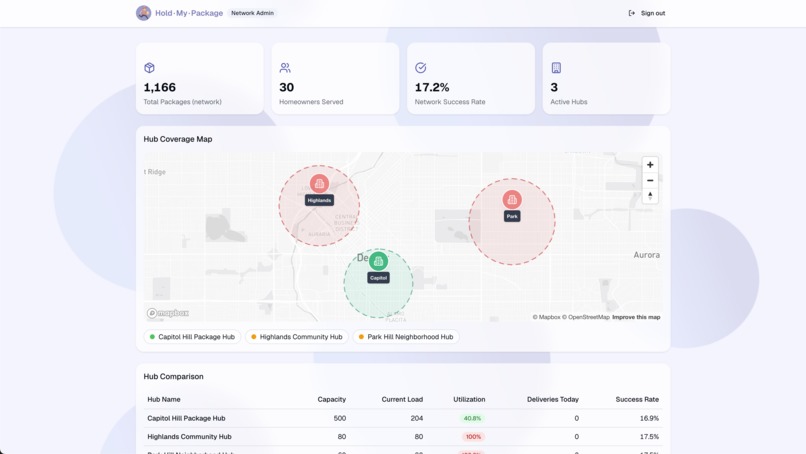Click the Capitol map label tag
The height and width of the screenshot is (454, 806).
[378, 278]
